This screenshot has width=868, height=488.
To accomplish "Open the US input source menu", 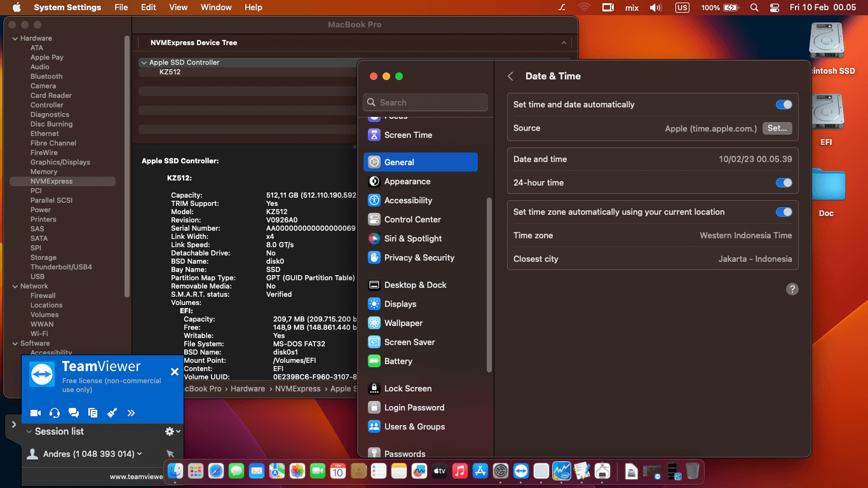I will tap(682, 8).
